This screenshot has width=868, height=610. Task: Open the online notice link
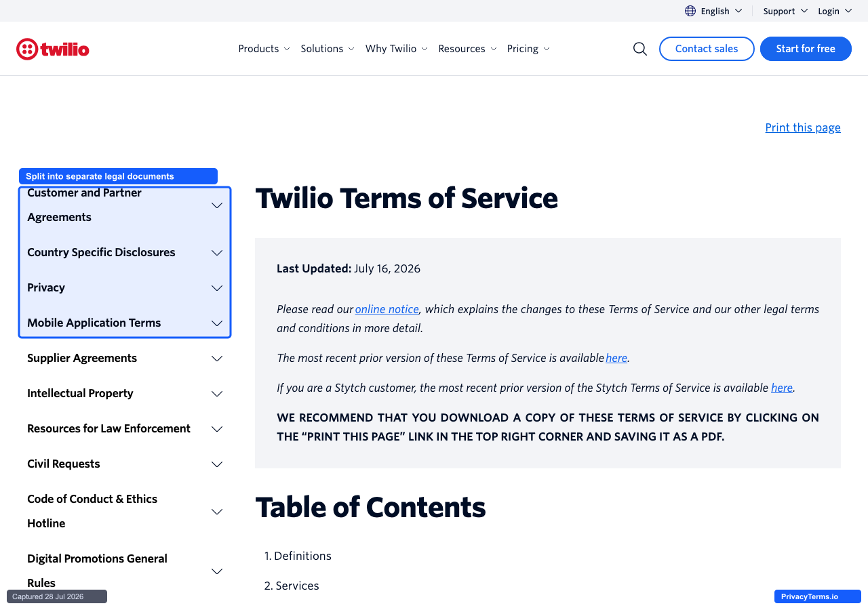point(387,309)
